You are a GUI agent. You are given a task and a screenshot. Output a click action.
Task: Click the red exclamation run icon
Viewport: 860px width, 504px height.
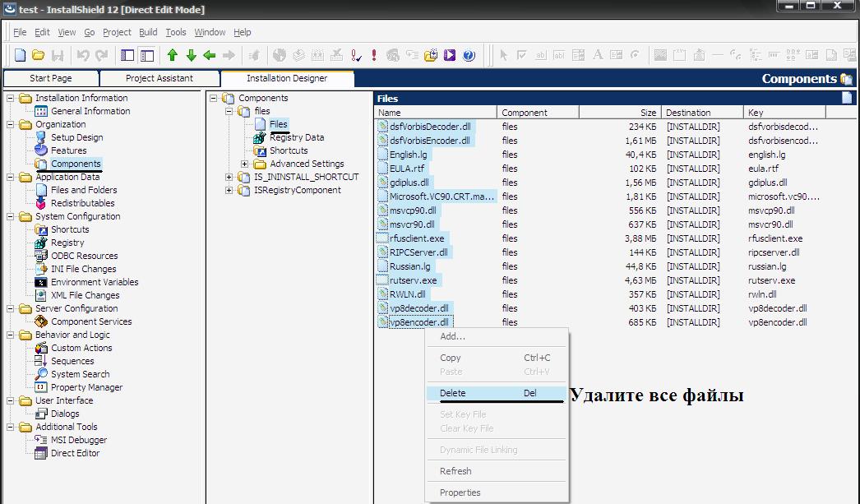pyautogui.click(x=374, y=55)
